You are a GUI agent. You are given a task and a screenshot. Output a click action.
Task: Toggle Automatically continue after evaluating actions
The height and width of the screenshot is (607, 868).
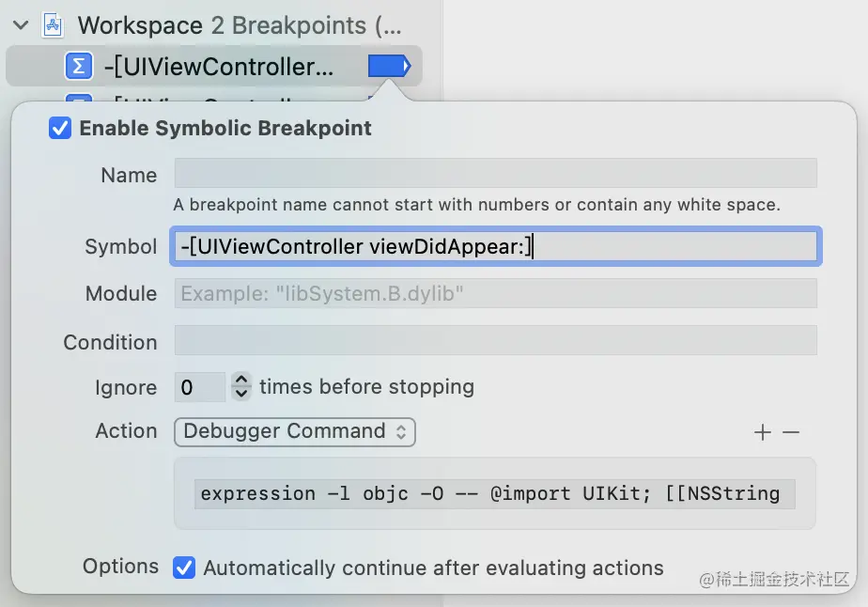(x=184, y=568)
